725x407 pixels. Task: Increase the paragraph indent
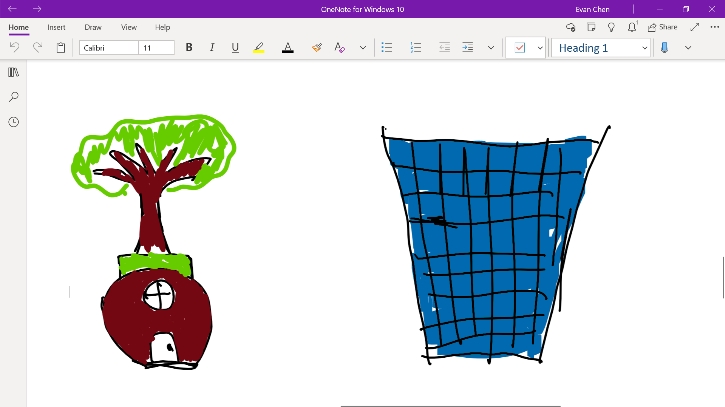pyautogui.click(x=467, y=47)
